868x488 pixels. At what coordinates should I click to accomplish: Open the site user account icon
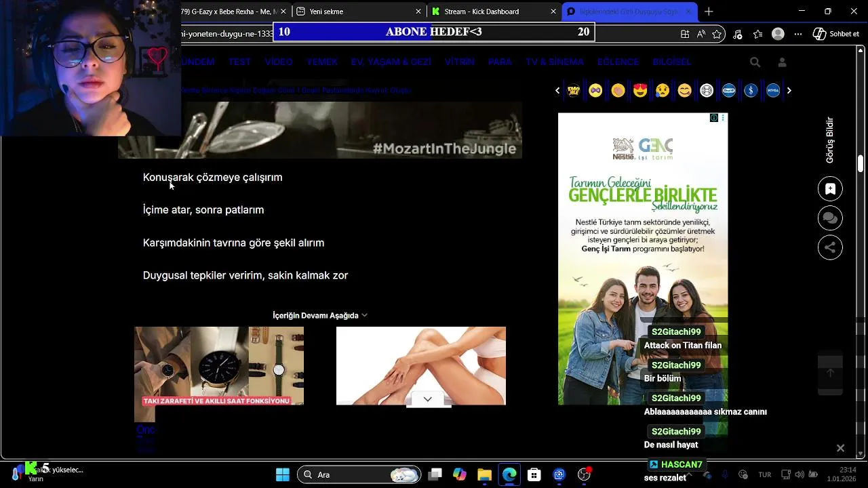[x=782, y=62]
